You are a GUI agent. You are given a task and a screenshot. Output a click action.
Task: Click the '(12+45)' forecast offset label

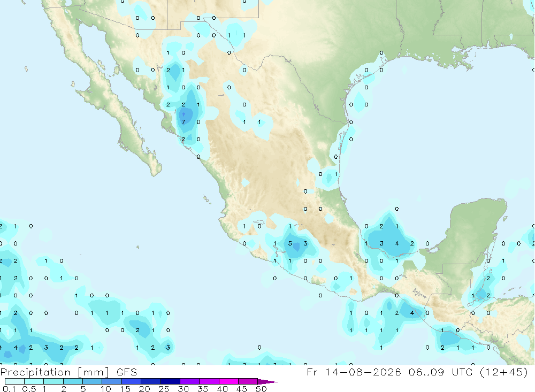[x=503, y=372]
